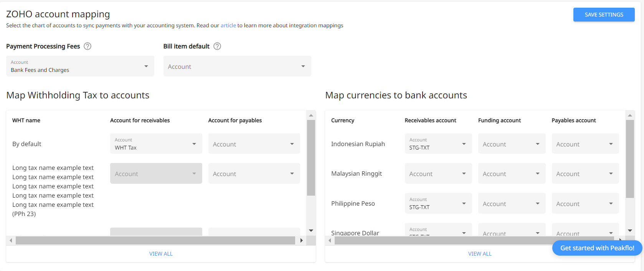Image resolution: width=644 pixels, height=271 pixels.
Task: Open Bill item default account dropdown
Action: coord(237,66)
